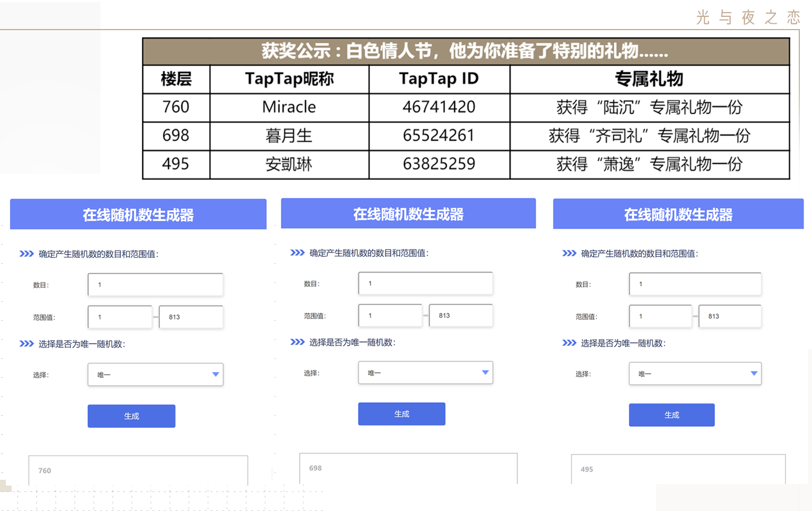Click the 获奖公示 table title banner

point(466,51)
